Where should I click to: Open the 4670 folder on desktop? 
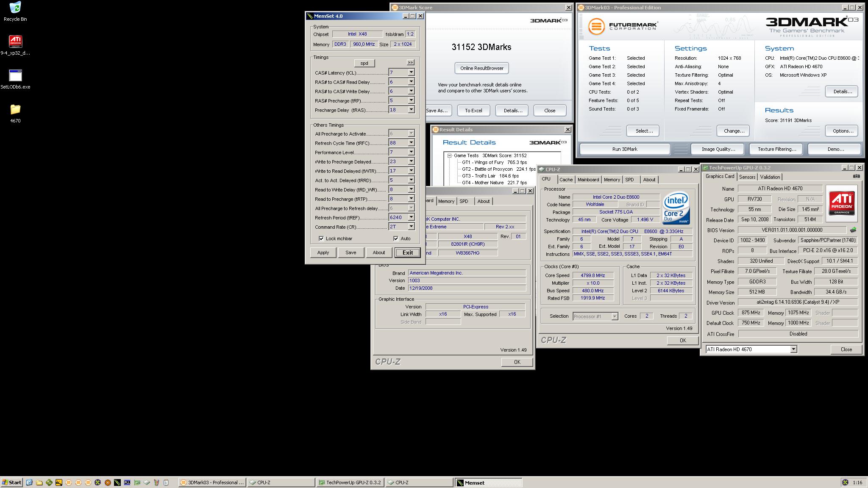(x=15, y=113)
